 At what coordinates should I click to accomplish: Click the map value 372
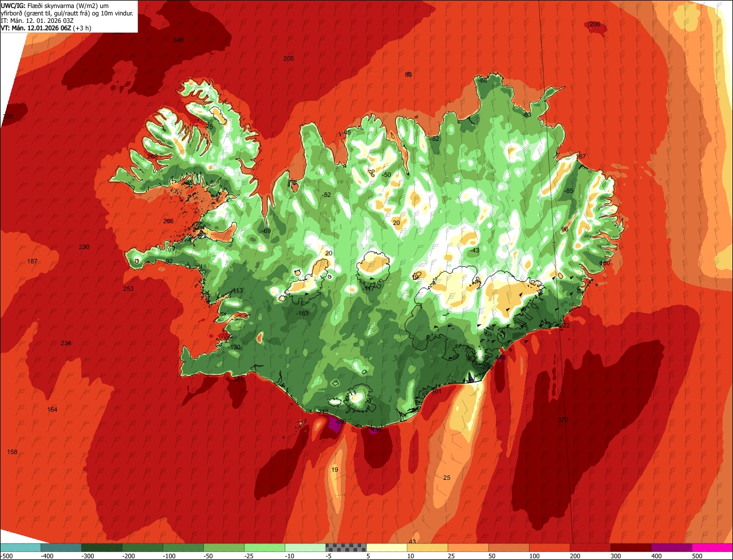click(563, 420)
